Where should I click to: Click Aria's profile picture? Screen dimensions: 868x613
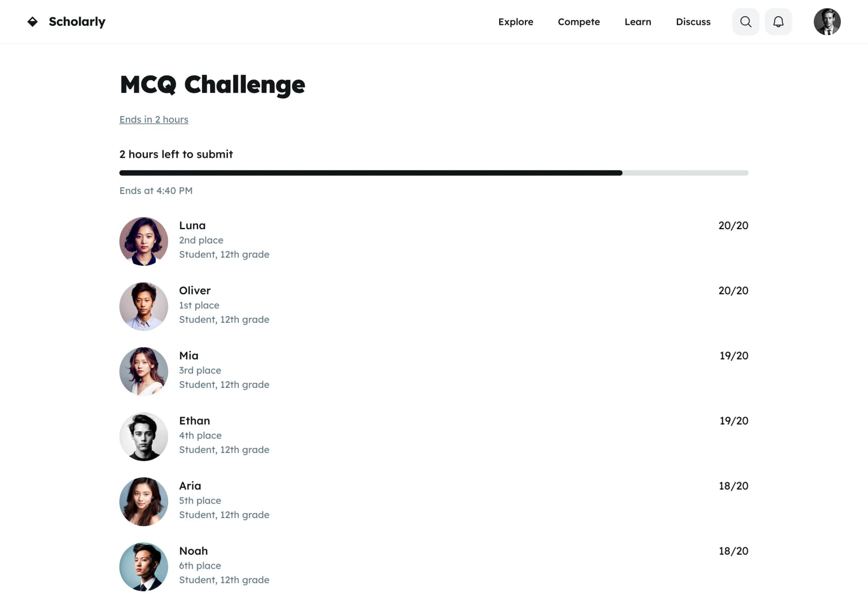pyautogui.click(x=144, y=502)
